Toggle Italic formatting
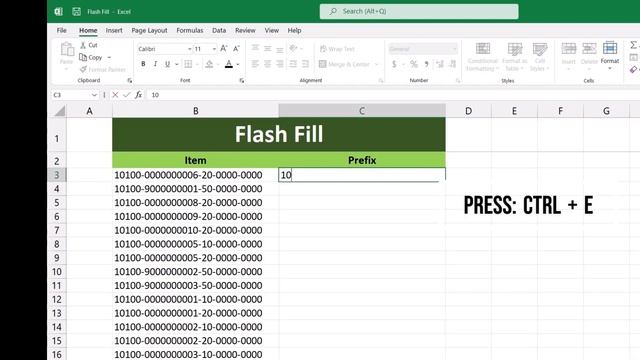The height and width of the screenshot is (360, 640). [x=155, y=64]
